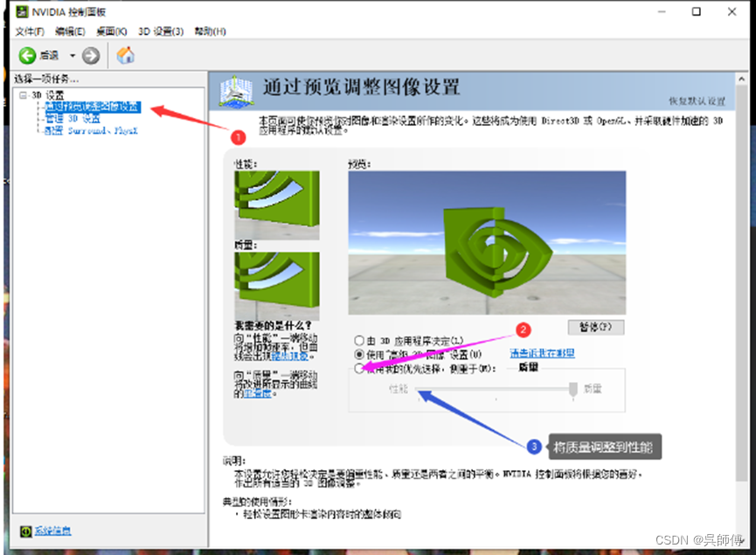Click the 性能 preview thumbnail
Image resolution: width=756 pixels, height=555 pixels.
pos(277,205)
